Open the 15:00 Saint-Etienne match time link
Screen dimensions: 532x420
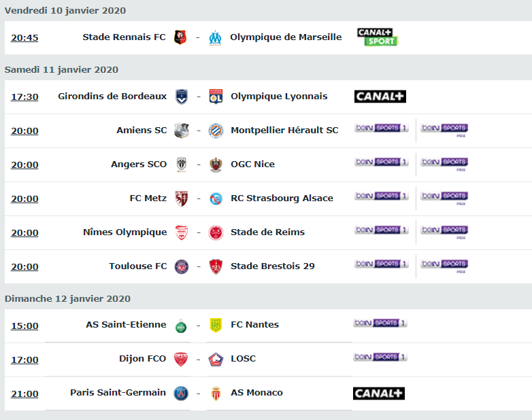(x=24, y=326)
